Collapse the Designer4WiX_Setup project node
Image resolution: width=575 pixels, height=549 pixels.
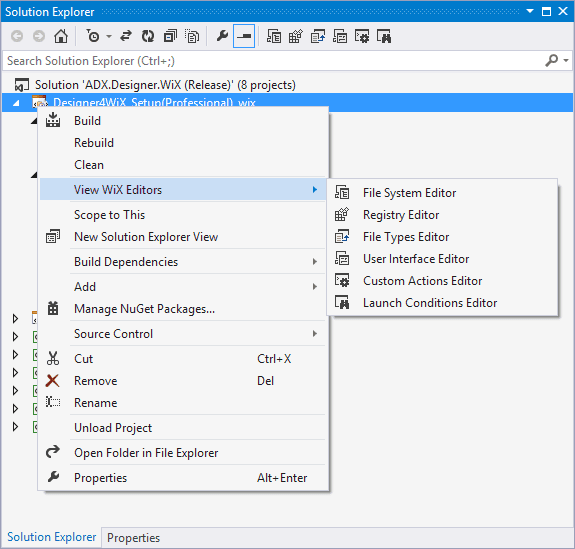16,103
